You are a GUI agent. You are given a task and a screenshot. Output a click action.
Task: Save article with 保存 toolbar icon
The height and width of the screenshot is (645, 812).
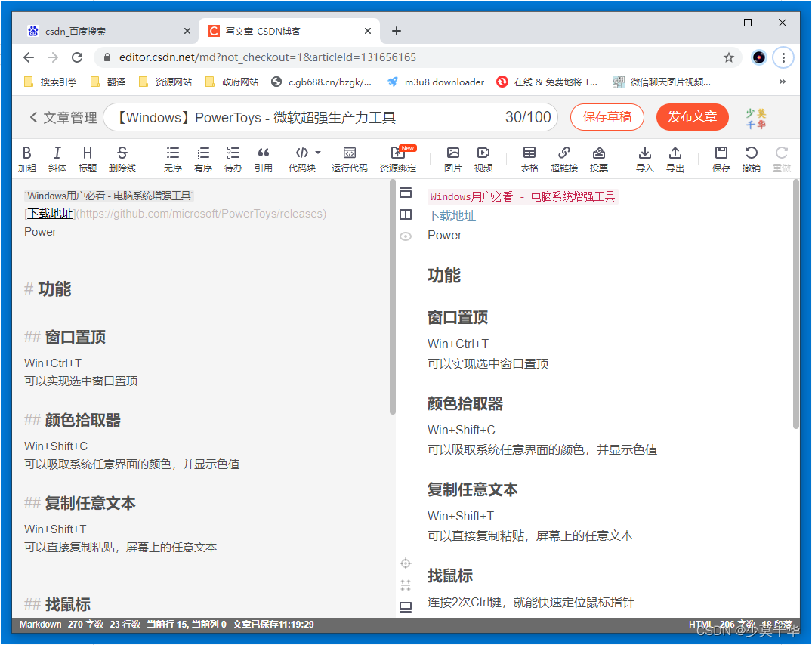pos(721,159)
